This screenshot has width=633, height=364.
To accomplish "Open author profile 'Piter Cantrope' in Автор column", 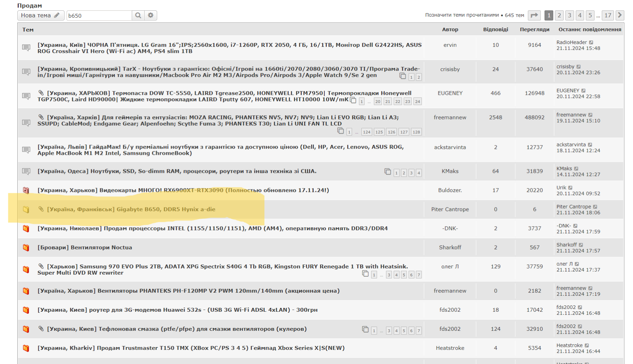I will click(x=450, y=209).
